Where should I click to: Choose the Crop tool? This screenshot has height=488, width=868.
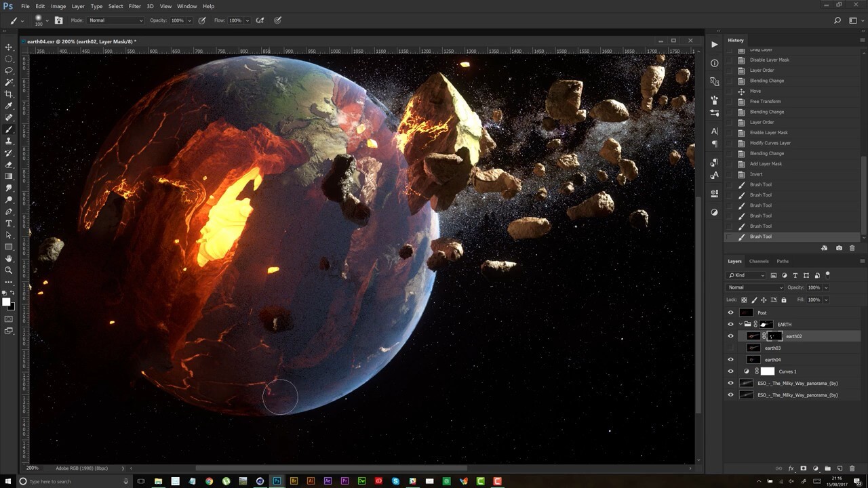click(x=9, y=94)
